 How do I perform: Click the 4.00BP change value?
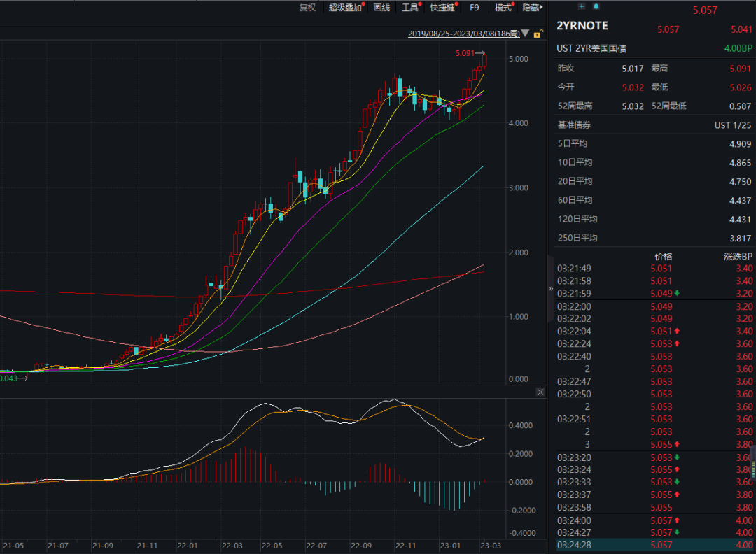[x=738, y=48]
